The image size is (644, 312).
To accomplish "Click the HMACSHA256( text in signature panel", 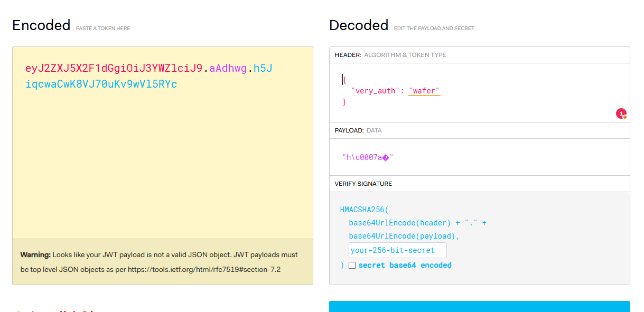I will tap(364, 210).
